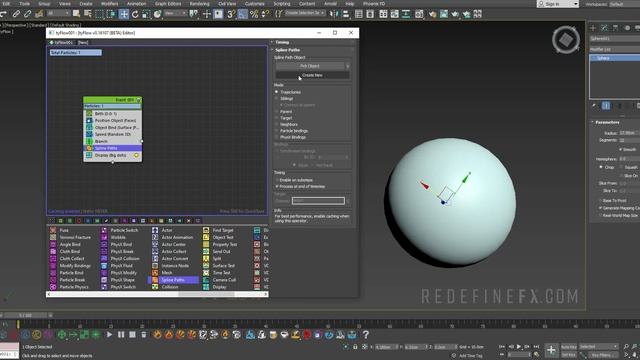
Task: Collapse the Spline Paths rollout
Action: coord(287,50)
